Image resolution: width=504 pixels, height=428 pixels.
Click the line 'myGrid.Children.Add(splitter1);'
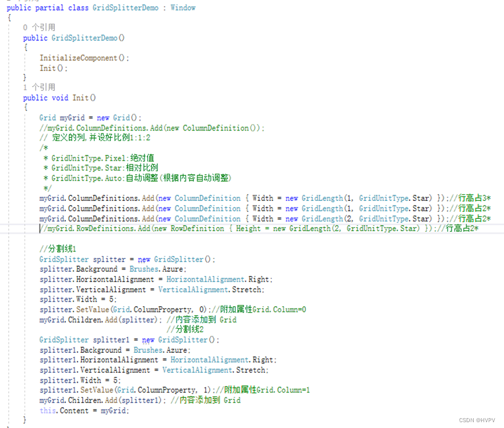click(103, 400)
